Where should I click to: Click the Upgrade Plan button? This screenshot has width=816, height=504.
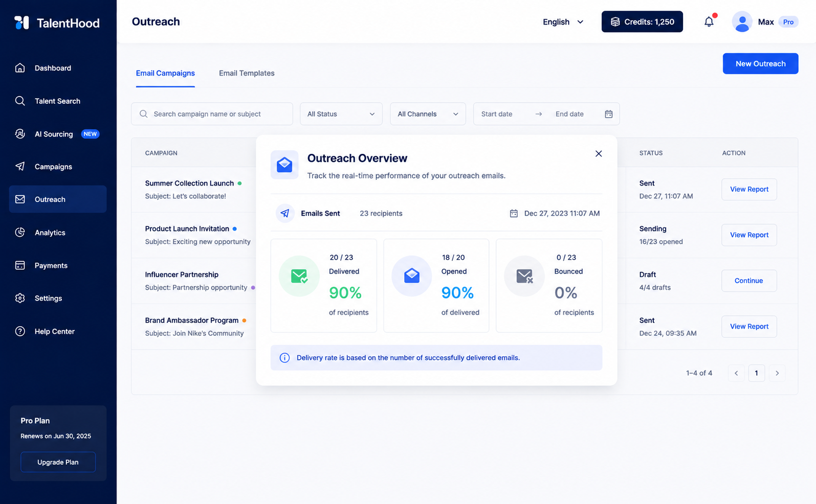pyautogui.click(x=58, y=462)
